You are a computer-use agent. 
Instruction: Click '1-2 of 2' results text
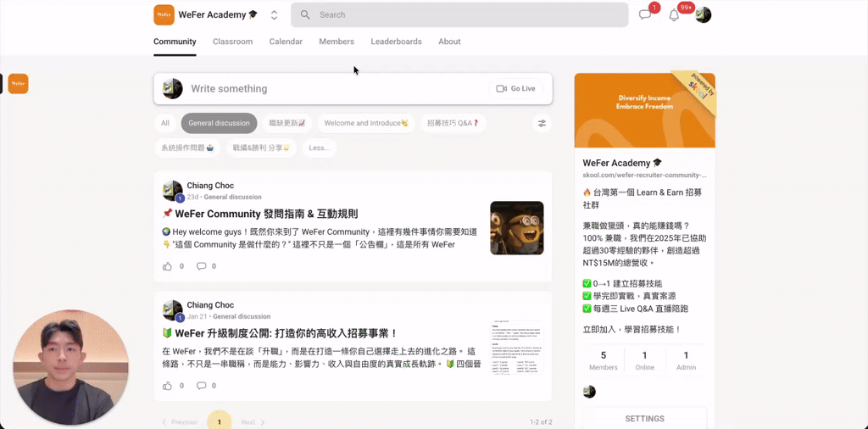(541, 422)
